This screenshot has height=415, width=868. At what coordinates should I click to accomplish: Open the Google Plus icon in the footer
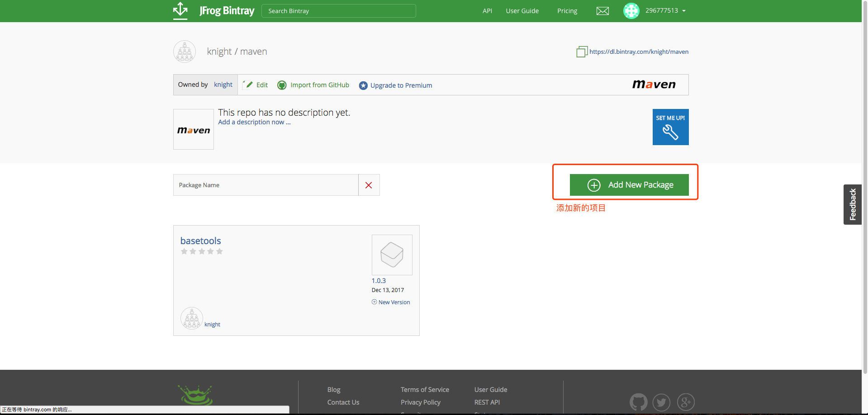coord(686,402)
